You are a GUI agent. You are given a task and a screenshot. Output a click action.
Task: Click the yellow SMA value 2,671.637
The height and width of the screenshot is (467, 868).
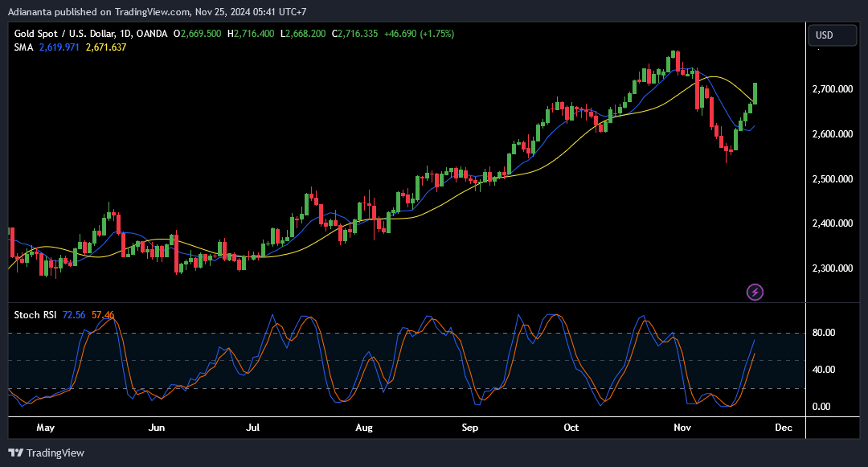tap(106, 47)
